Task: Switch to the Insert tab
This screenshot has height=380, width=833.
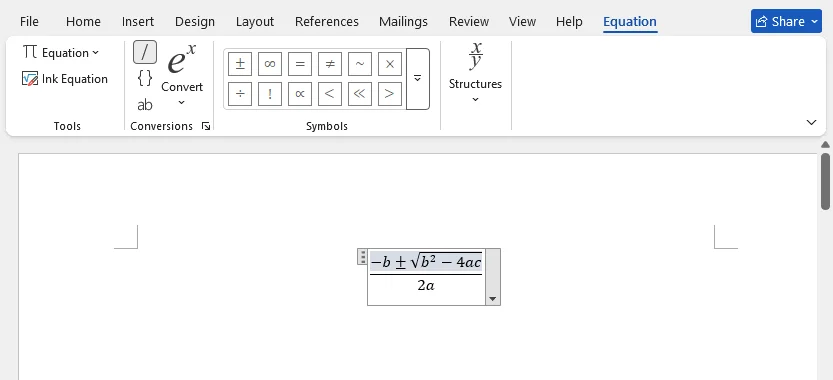Action: click(138, 22)
